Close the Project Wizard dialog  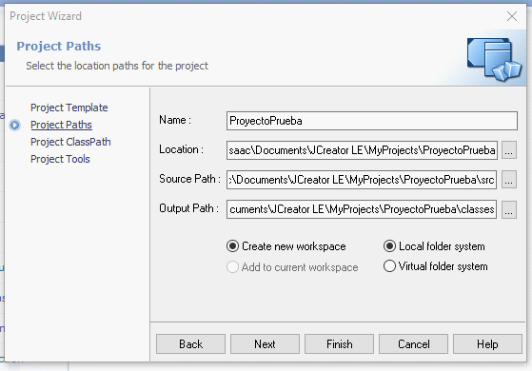coord(512,16)
